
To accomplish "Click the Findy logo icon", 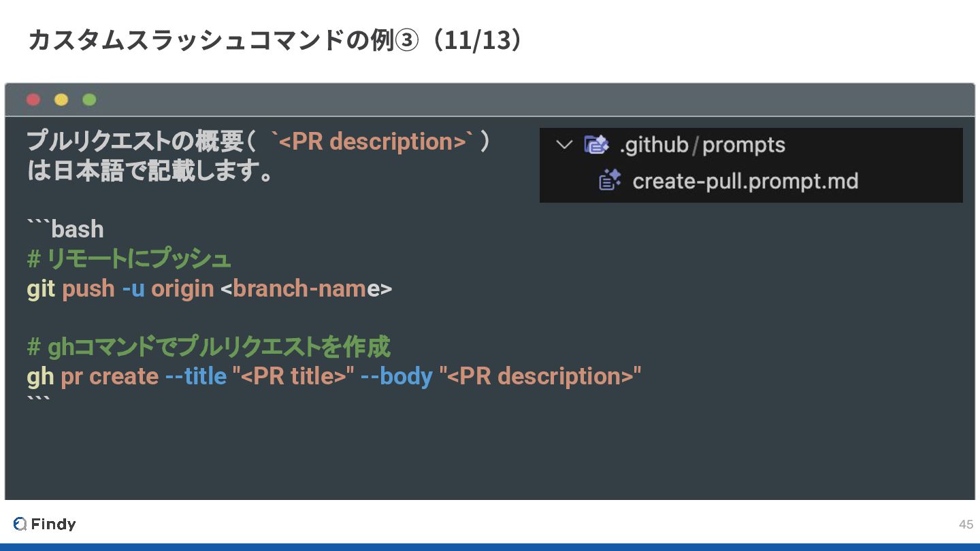I will pyautogui.click(x=20, y=524).
